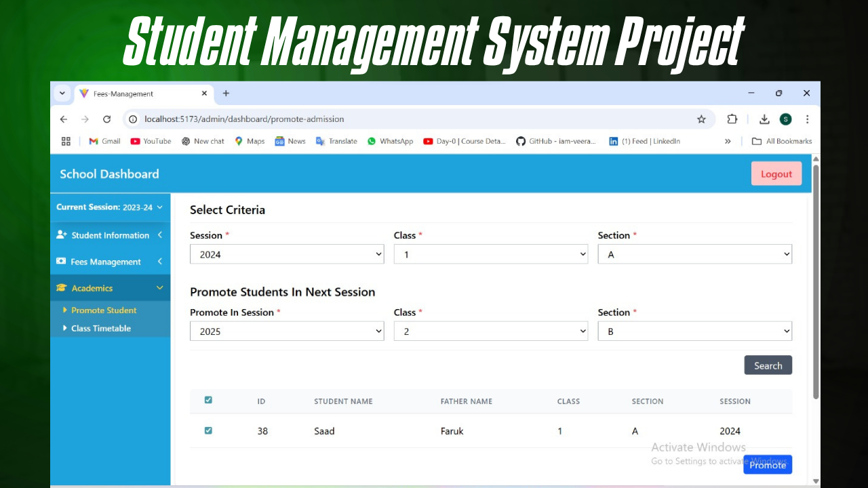Click the Extensions puzzle icon

pos(732,119)
